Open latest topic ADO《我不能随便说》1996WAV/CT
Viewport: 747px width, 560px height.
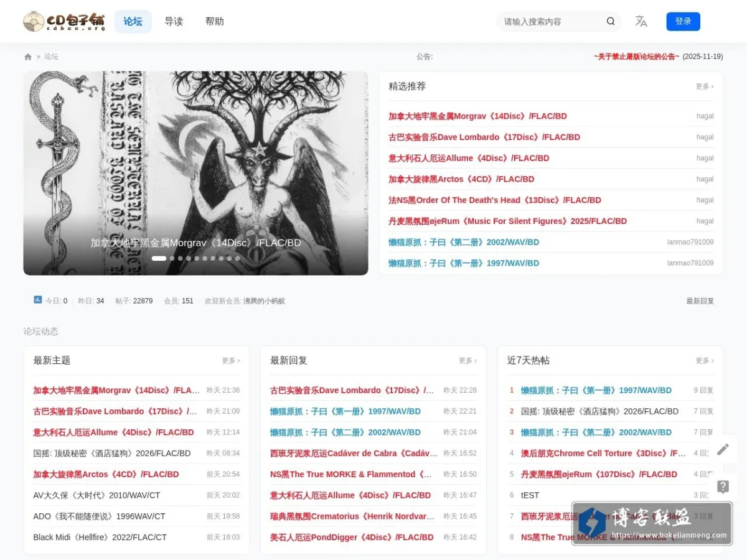pyautogui.click(x=99, y=516)
